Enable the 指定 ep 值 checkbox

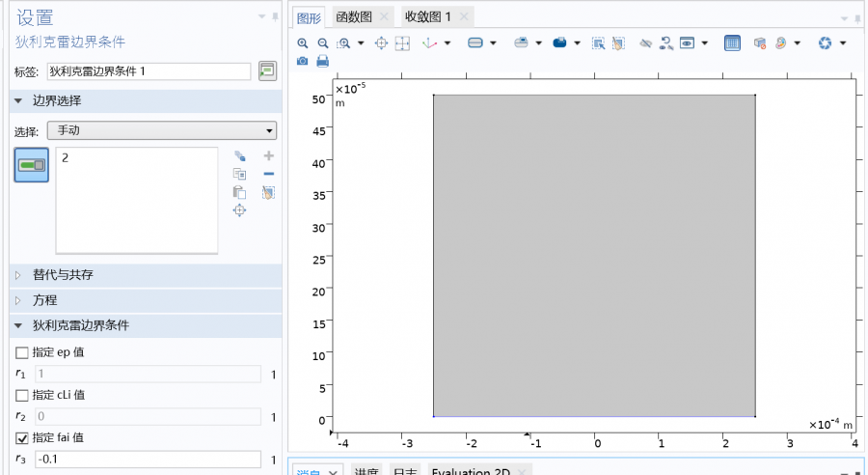[22, 352]
